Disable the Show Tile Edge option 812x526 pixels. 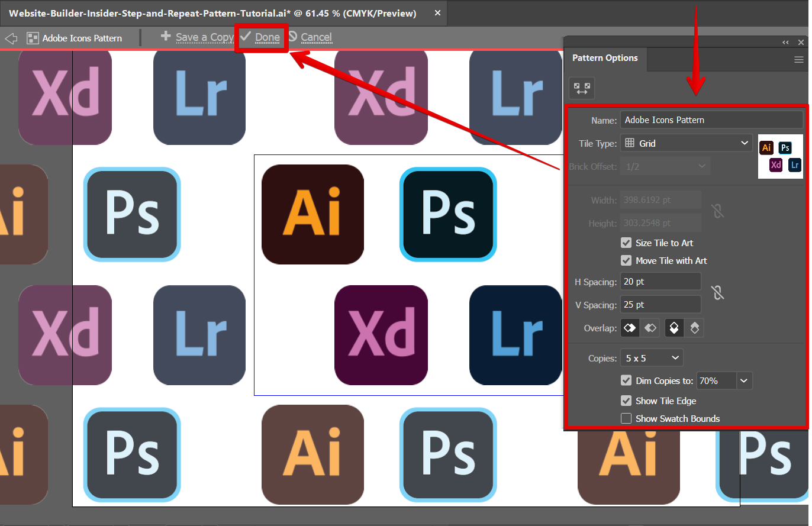[626, 401]
